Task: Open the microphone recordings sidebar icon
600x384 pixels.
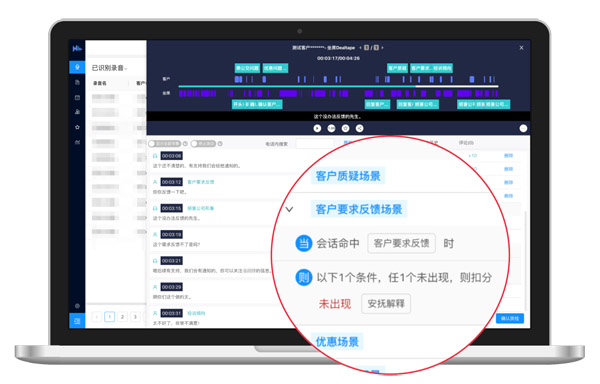Action: [77, 67]
